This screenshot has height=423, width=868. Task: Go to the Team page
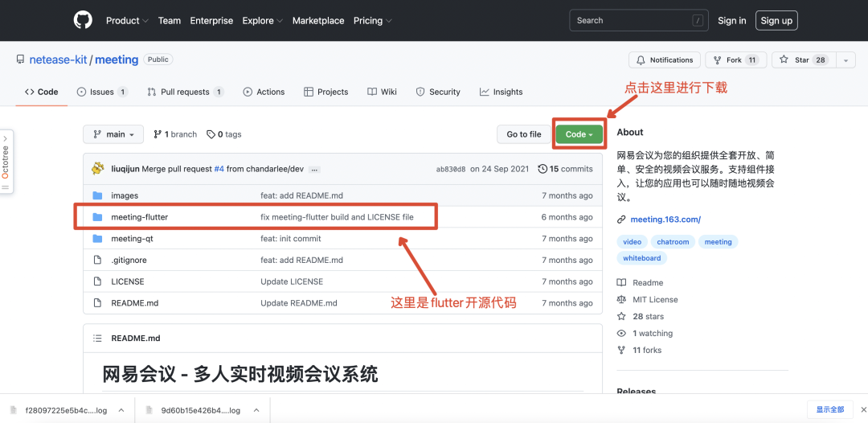(x=170, y=20)
